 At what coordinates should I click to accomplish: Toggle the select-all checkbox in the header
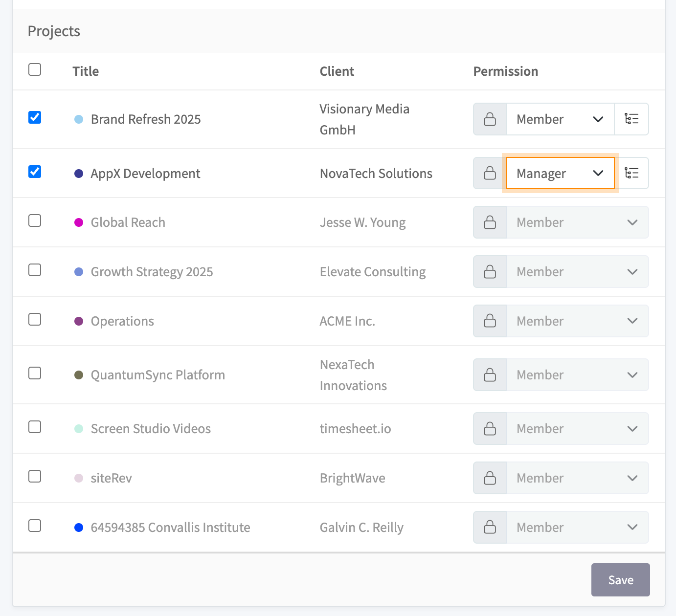tap(35, 70)
